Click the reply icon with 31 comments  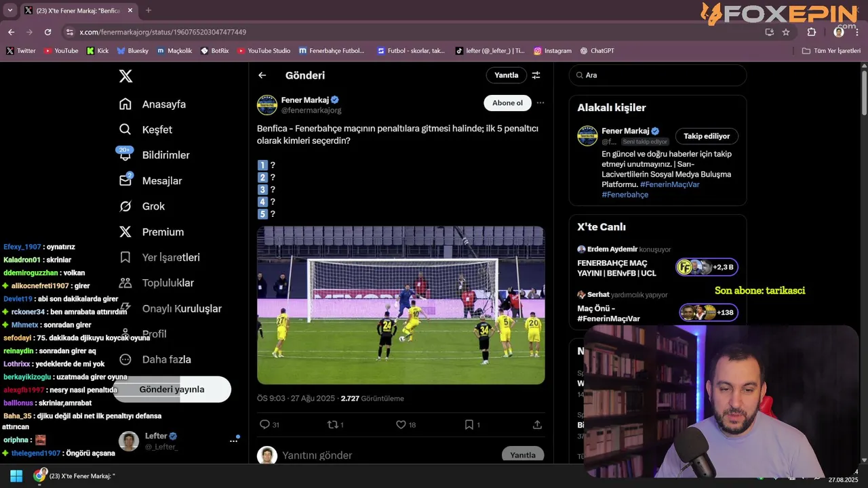pos(265,424)
